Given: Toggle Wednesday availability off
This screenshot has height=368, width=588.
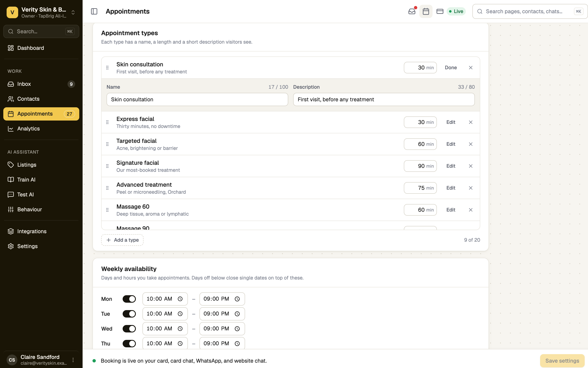Looking at the screenshot, I should click(x=129, y=329).
